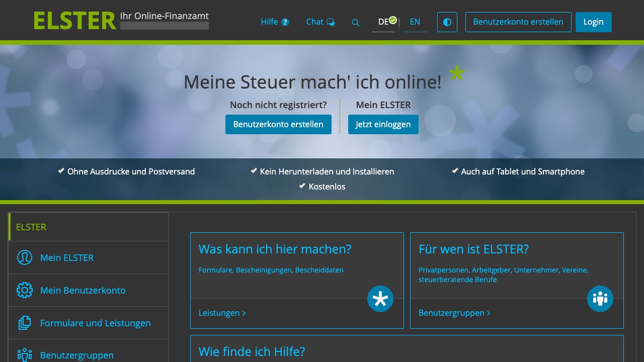Click 'Formulare, Bescheinigungen, Bescheiddaten' text
The height and width of the screenshot is (362, 644).
[271, 270]
